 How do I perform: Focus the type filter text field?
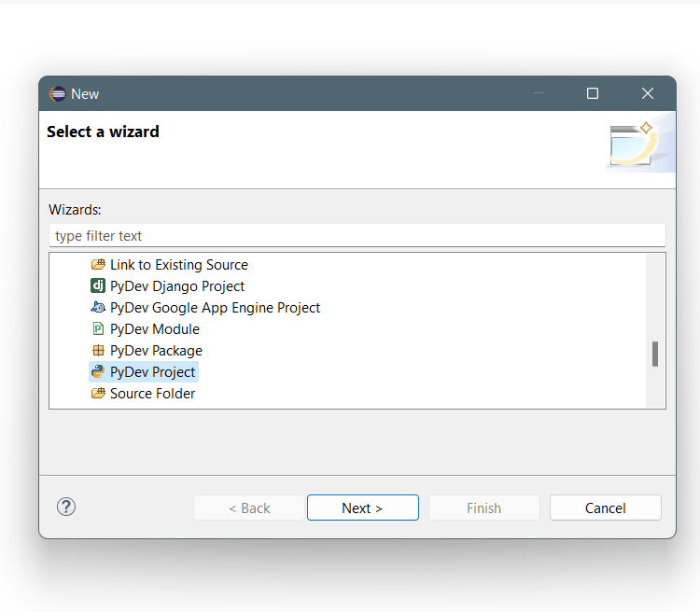point(357,235)
